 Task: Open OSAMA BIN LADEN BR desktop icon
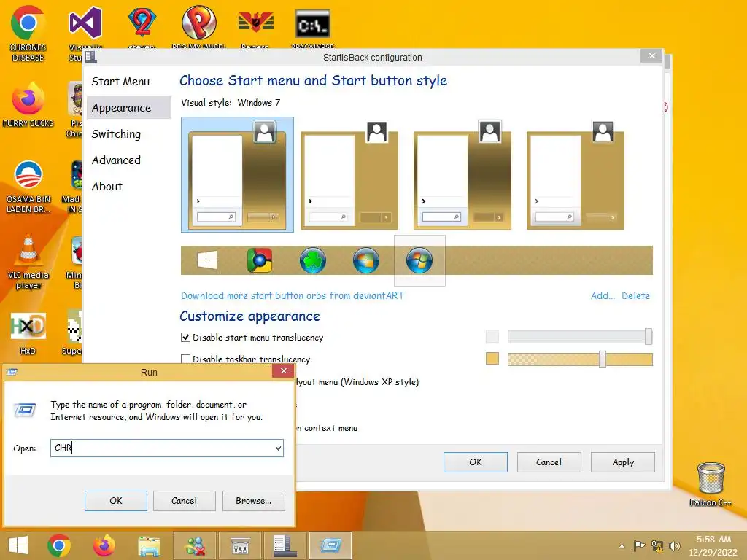click(x=28, y=187)
